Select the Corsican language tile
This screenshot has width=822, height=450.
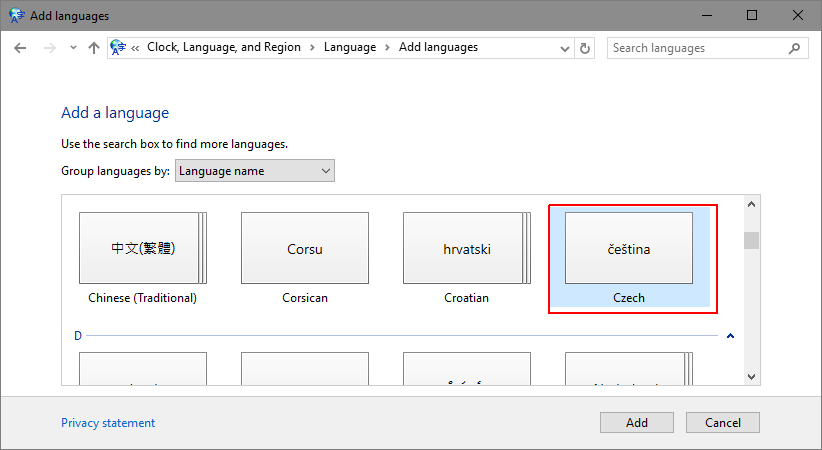305,258
